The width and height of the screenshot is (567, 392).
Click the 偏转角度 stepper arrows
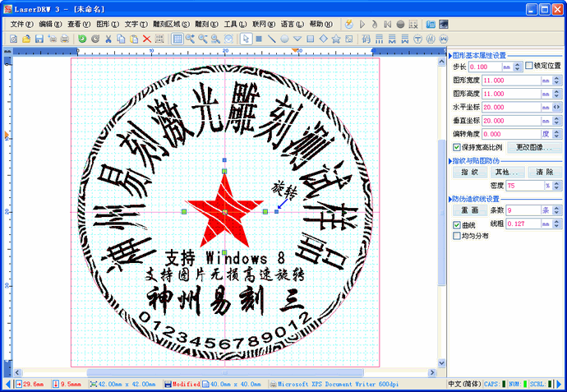557,134
